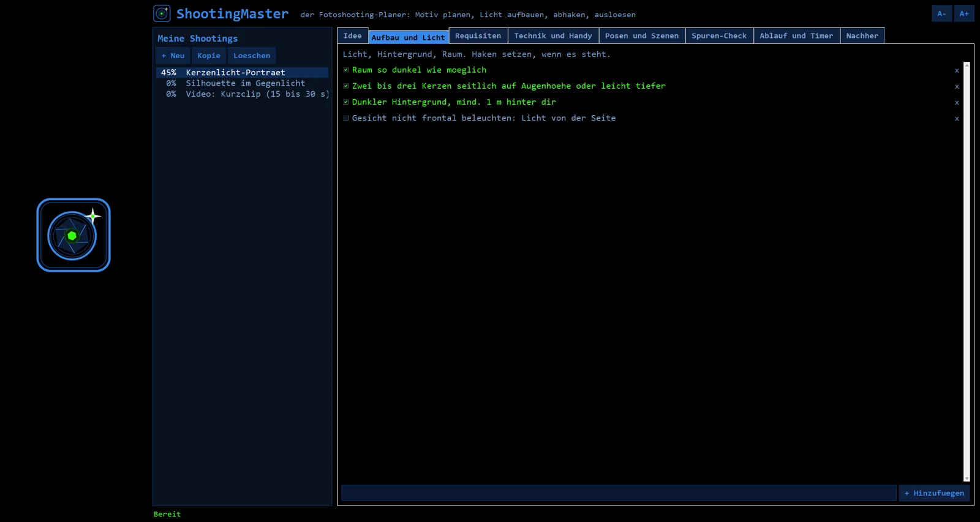The image size is (980, 522).
Task: Increase font size with A+ button
Action: [964, 13]
